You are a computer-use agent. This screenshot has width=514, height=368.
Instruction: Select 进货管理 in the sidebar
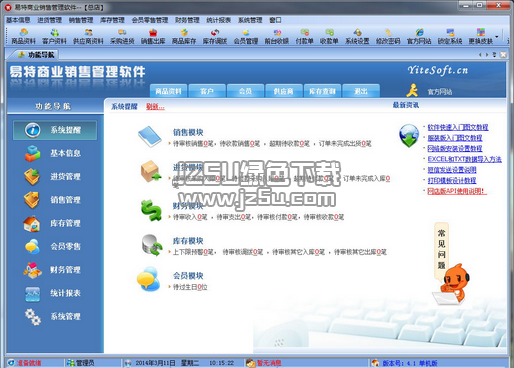65,177
